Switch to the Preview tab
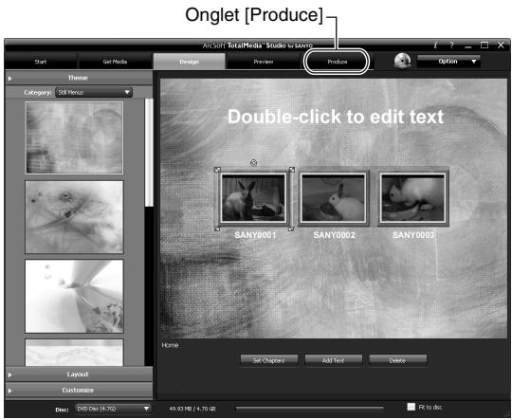 (x=264, y=62)
